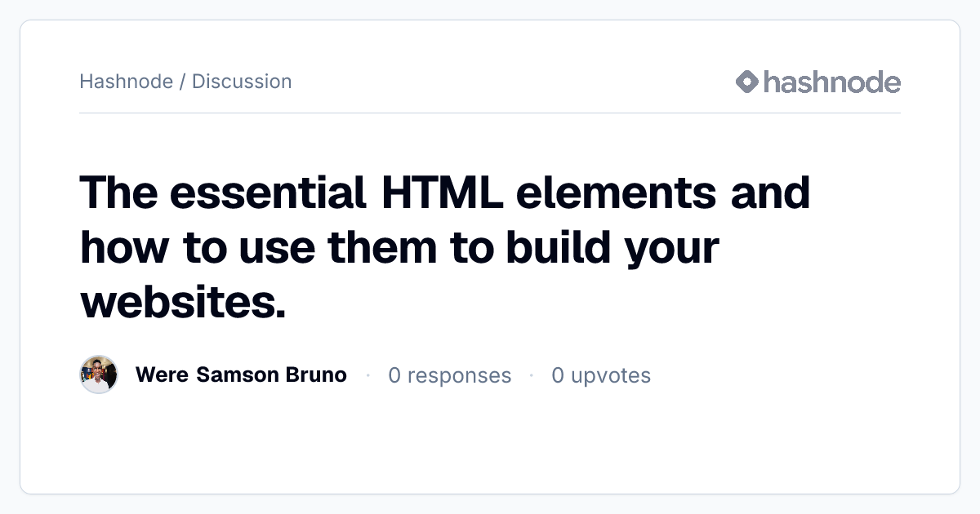
Task: Click the horizontal divider under the header
Action: click(x=490, y=113)
